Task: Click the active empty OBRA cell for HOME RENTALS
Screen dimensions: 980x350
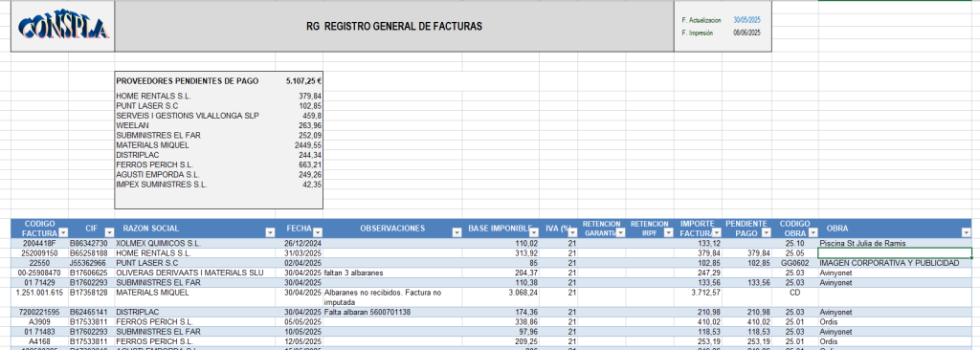Action: click(x=895, y=253)
